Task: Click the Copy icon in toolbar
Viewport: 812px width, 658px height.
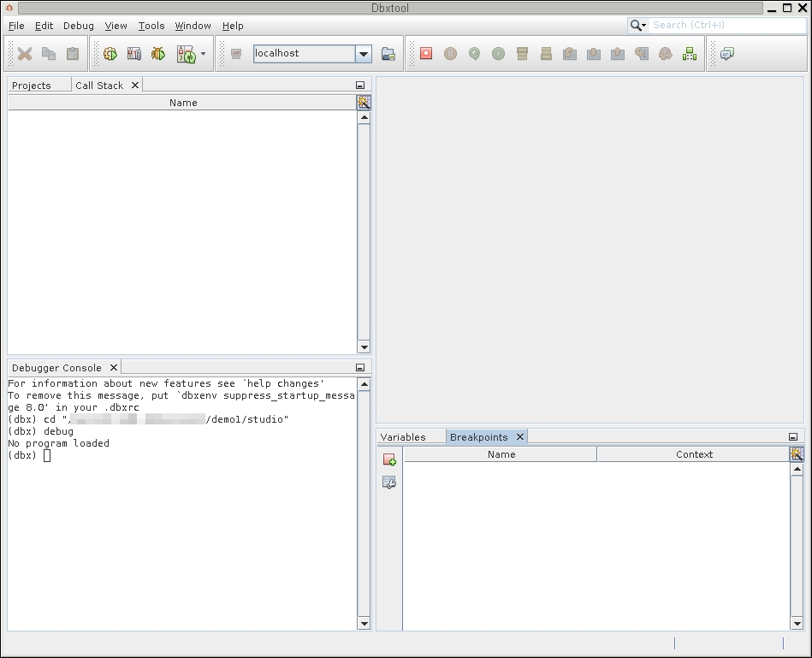Action: (49, 53)
